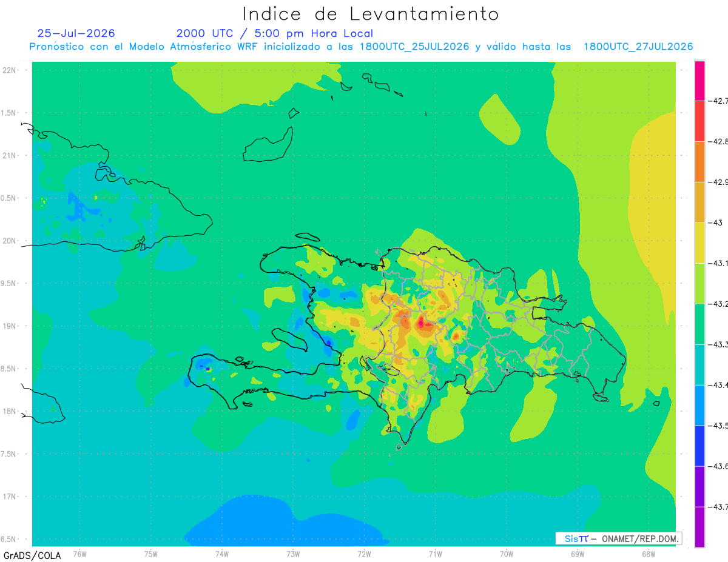Pick the yellow swatch between -43 and -43.1
This screenshot has height=562, width=728.
tap(699, 243)
